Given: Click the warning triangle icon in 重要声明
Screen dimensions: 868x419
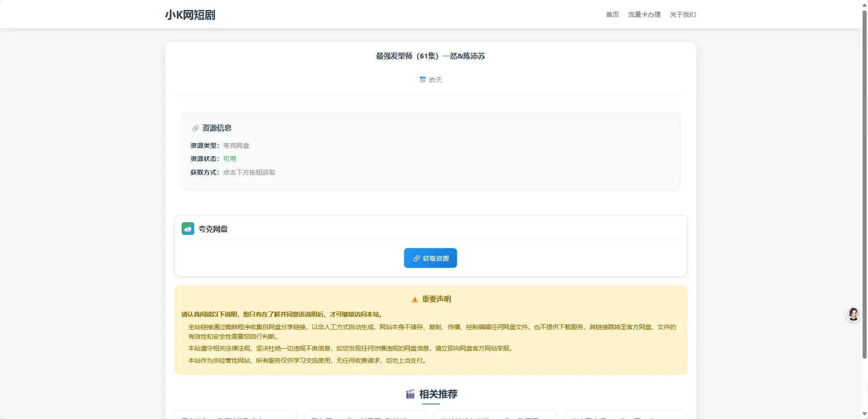Looking at the screenshot, I should (414, 299).
